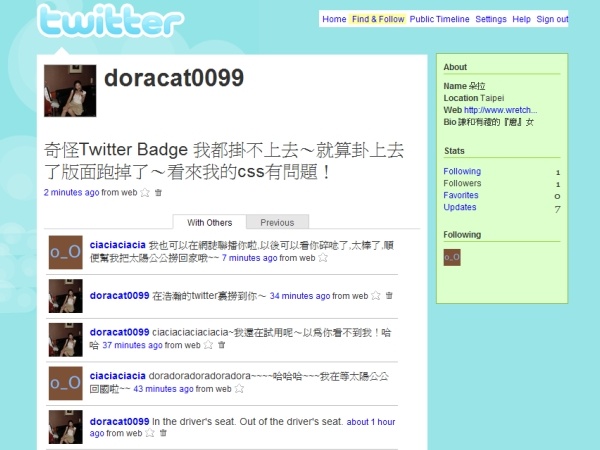Open the about 1 hour ago timestamp link
Screen dimensions: 600x450
click(x=371, y=422)
